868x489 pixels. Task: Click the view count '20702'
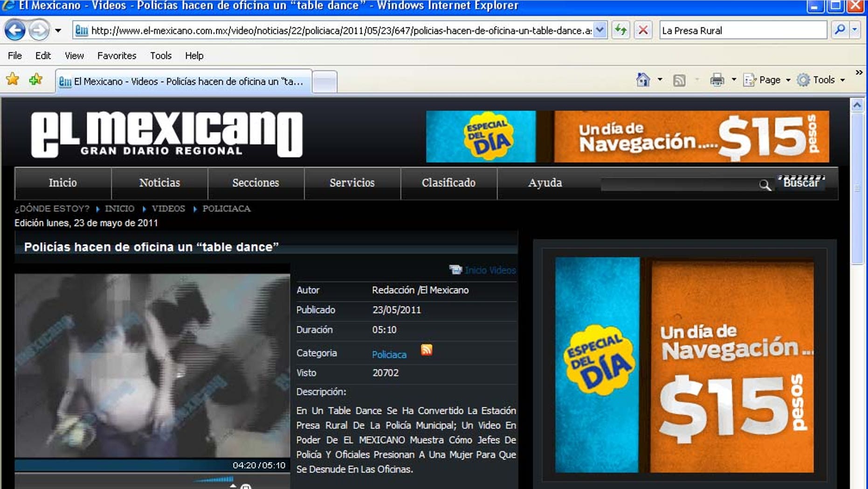point(386,373)
